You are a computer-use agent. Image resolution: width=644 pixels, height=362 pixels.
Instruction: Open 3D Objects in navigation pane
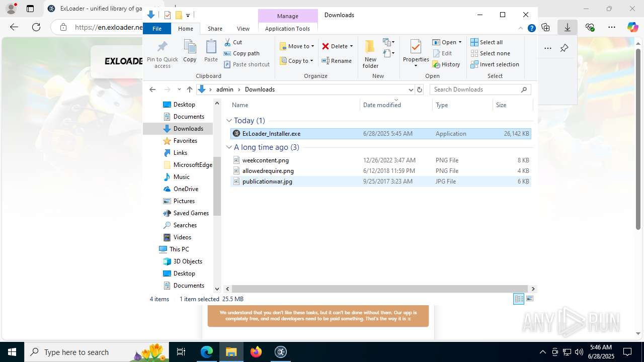coord(187,261)
